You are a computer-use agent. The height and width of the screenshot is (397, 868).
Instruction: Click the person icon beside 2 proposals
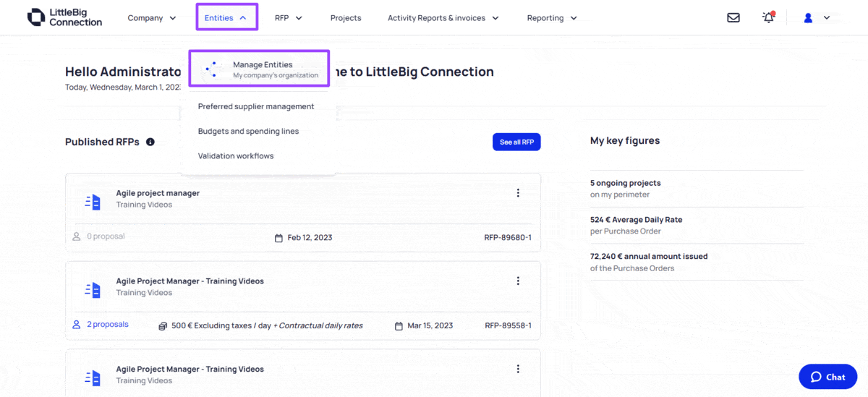tap(77, 325)
